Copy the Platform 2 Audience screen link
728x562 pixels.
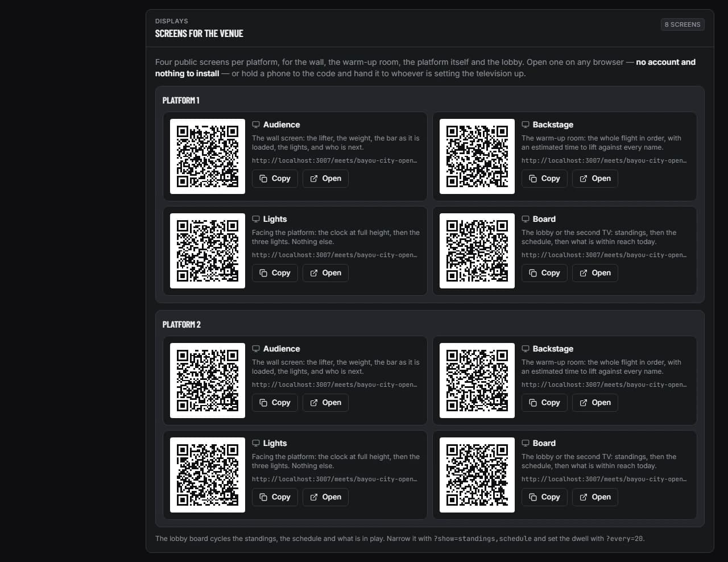[x=275, y=403]
